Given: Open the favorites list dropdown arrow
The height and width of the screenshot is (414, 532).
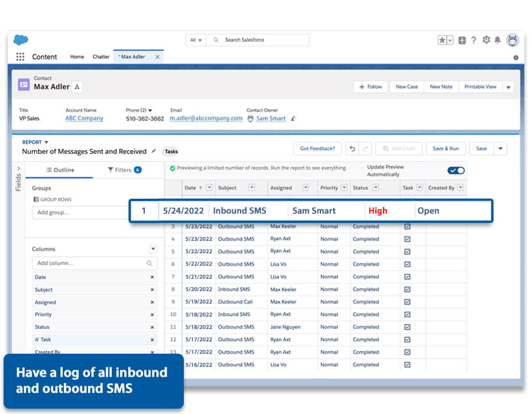Looking at the screenshot, I should [x=450, y=40].
